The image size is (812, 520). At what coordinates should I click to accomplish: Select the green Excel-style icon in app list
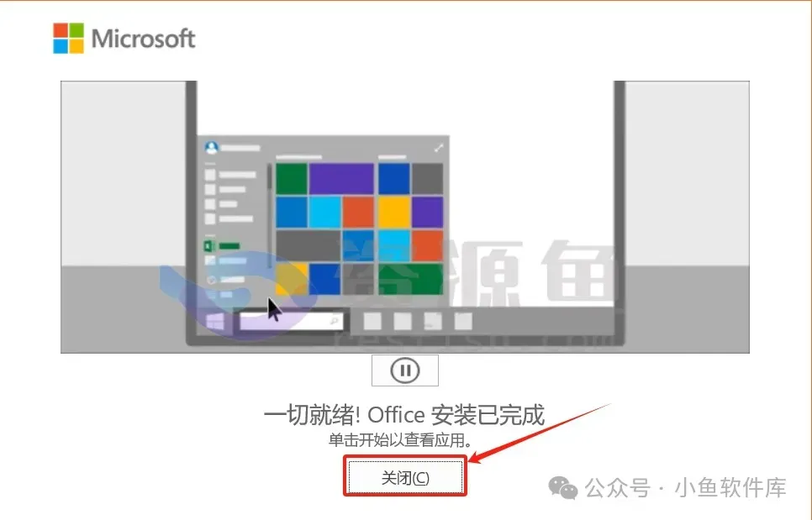(x=210, y=246)
